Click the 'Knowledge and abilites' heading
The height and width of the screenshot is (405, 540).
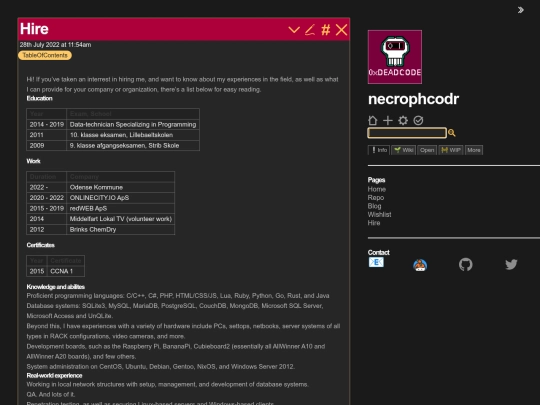click(x=55, y=287)
